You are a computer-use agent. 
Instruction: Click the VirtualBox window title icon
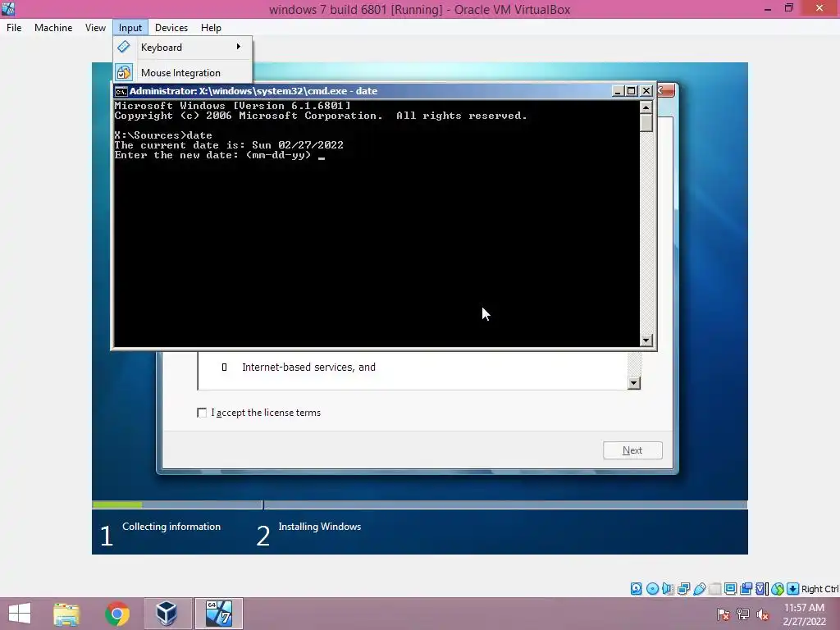tap(8, 8)
